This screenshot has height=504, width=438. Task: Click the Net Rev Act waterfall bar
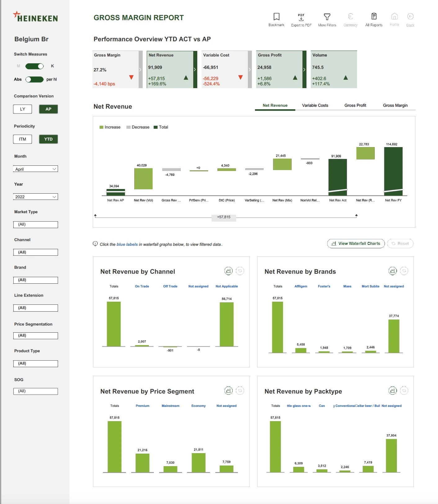338,177
